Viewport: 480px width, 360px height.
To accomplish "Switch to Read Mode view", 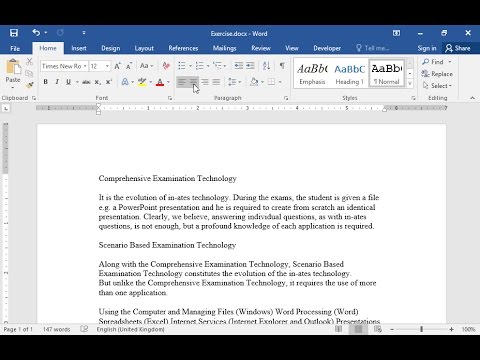I will pos(338,329).
